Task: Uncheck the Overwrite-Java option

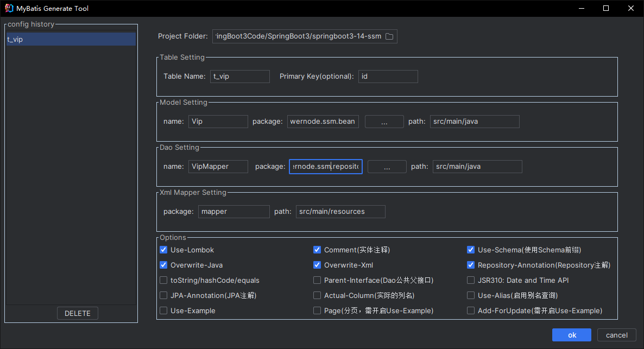Action: 163,265
